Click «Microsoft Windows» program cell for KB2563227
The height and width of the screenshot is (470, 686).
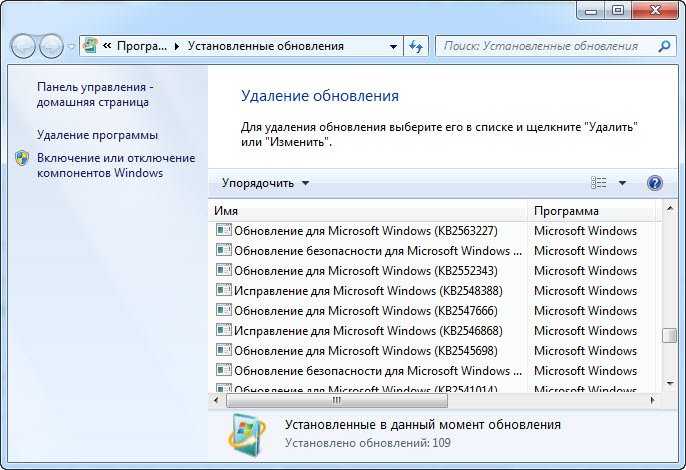(x=585, y=231)
